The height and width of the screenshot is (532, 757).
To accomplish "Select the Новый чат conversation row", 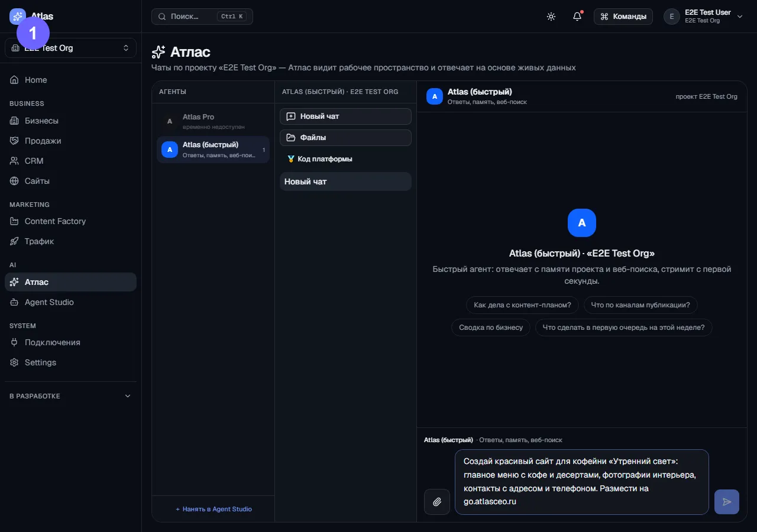I will pyautogui.click(x=345, y=181).
